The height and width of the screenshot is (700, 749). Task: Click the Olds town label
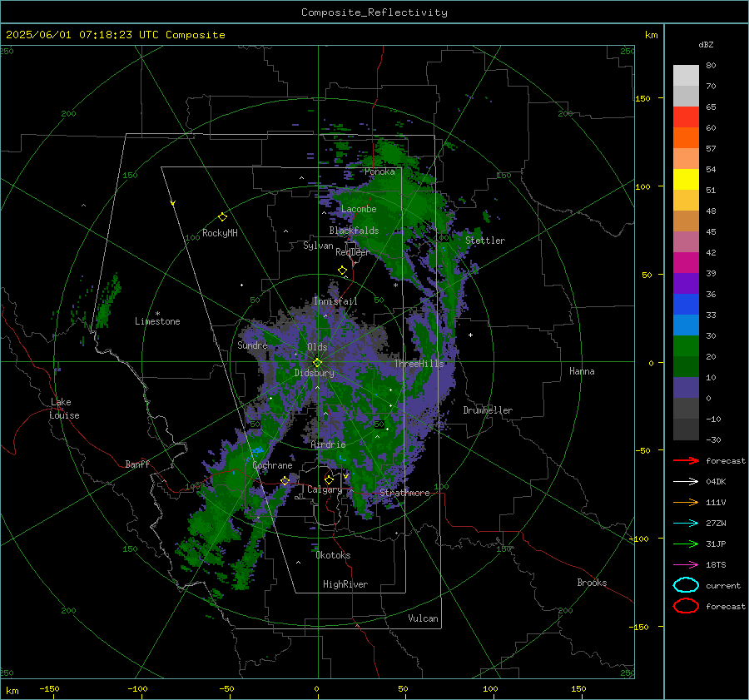pos(317,347)
